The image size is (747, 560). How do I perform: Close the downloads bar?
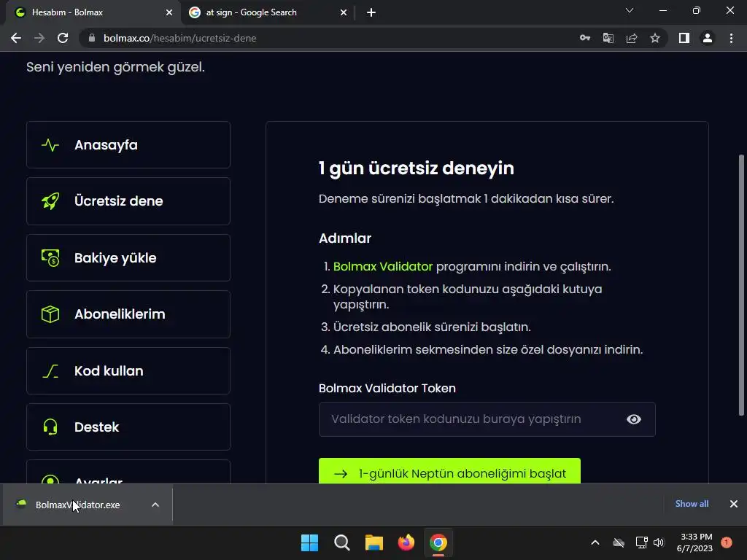(x=734, y=504)
